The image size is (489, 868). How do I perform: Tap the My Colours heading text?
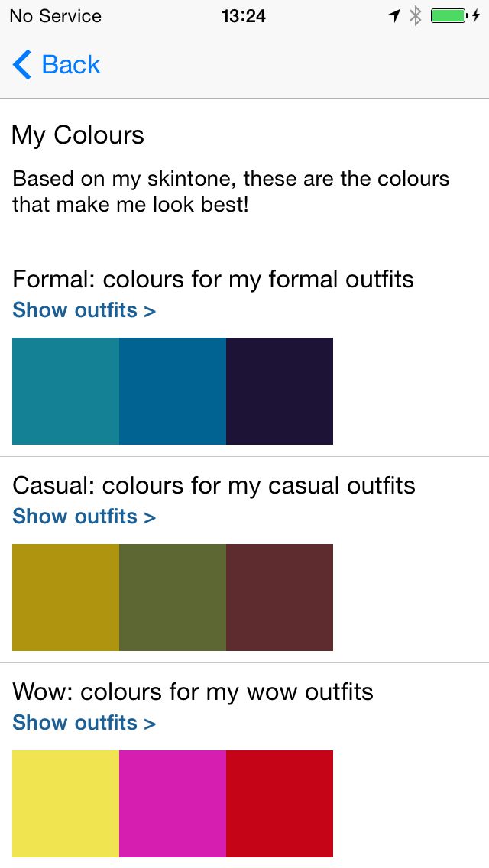(76, 134)
